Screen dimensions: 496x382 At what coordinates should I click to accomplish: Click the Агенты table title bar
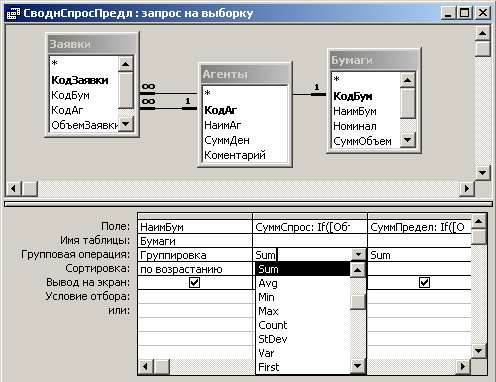(x=245, y=74)
